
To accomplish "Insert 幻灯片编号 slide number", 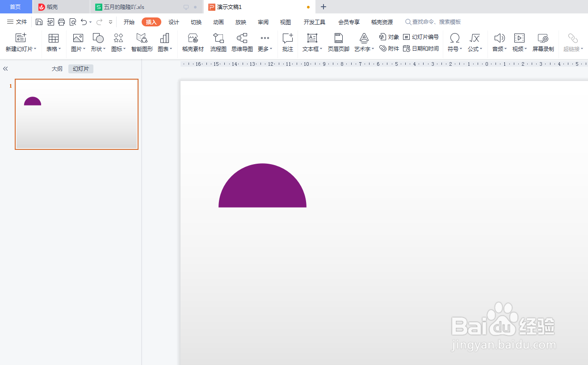I will pyautogui.click(x=421, y=37).
